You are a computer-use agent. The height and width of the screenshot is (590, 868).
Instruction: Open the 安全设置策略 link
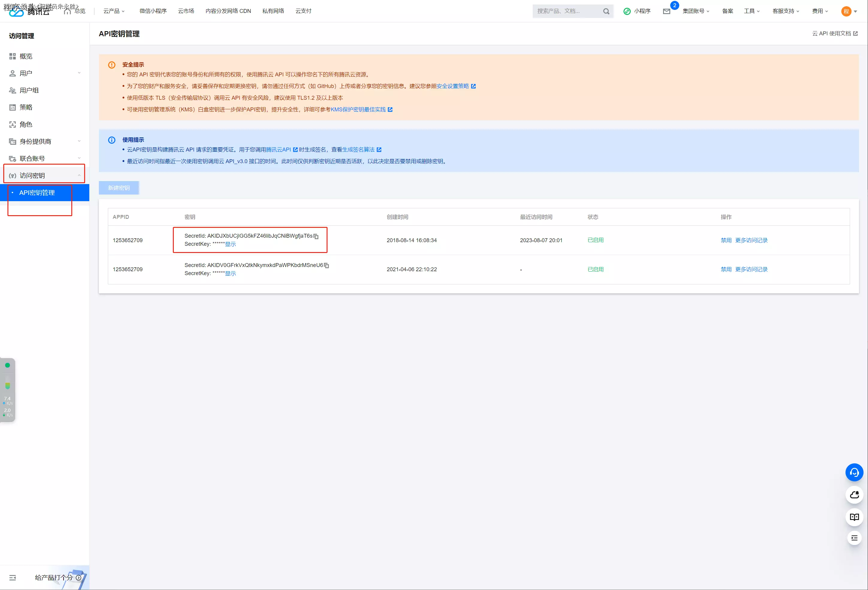pyautogui.click(x=452, y=86)
